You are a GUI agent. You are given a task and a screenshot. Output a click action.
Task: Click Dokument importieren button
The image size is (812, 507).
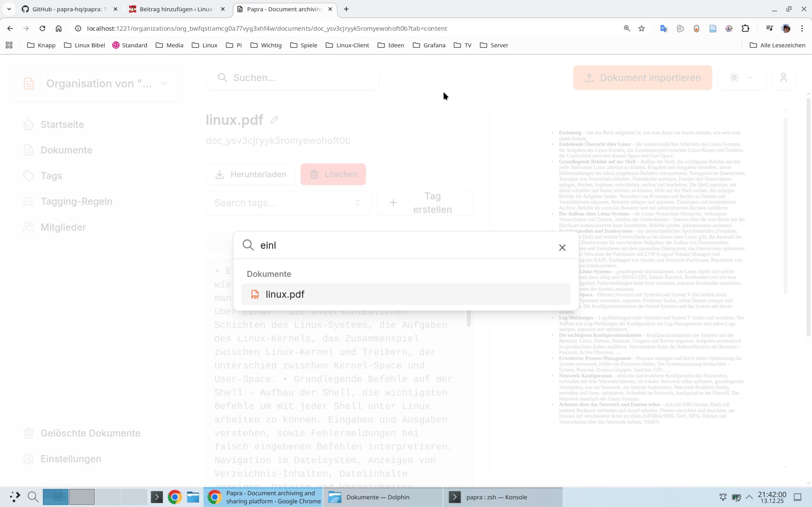point(642,78)
